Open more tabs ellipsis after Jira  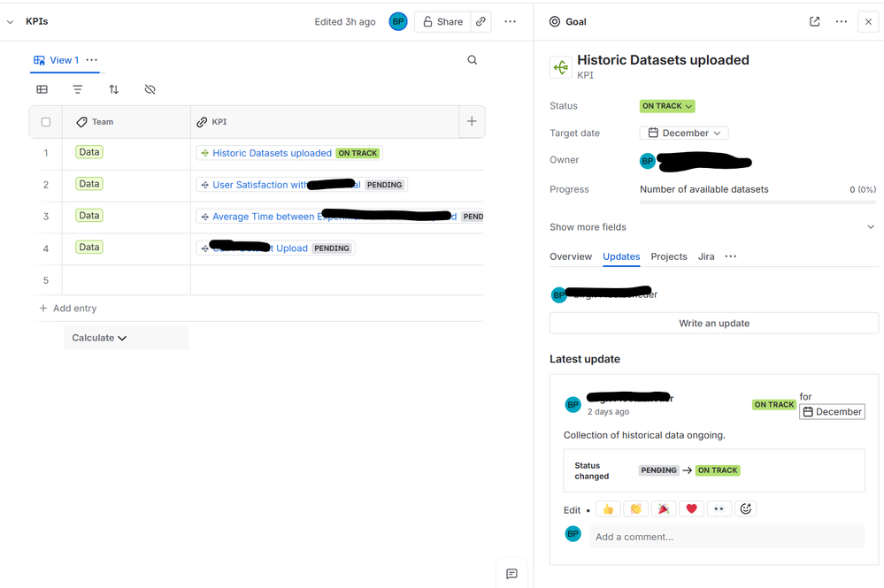click(x=731, y=256)
